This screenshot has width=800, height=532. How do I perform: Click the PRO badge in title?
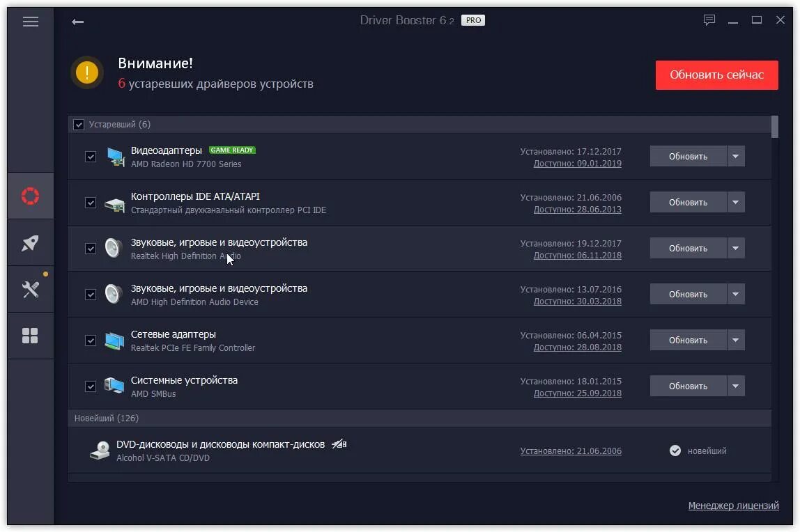(x=473, y=20)
